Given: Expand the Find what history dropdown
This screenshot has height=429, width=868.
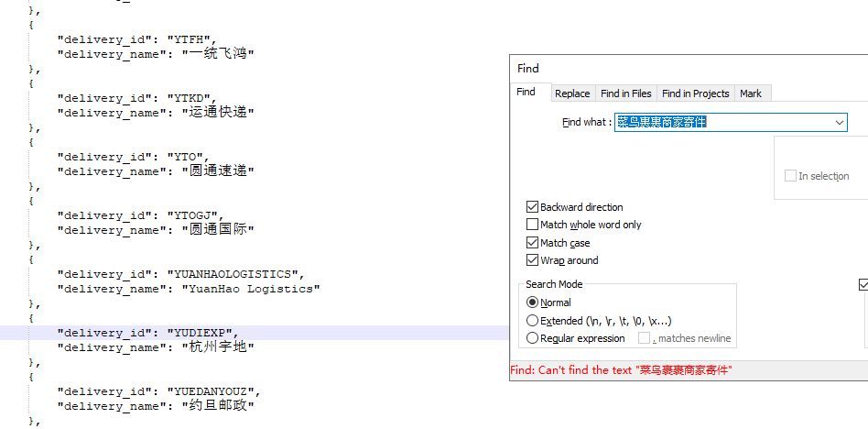Looking at the screenshot, I should point(840,123).
